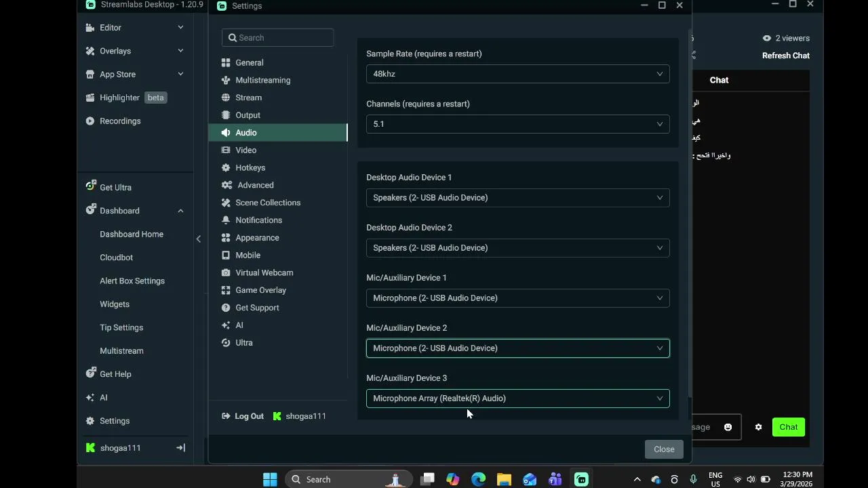Open Tip Settings in main sidebar
This screenshot has height=488, width=868.
click(x=121, y=328)
